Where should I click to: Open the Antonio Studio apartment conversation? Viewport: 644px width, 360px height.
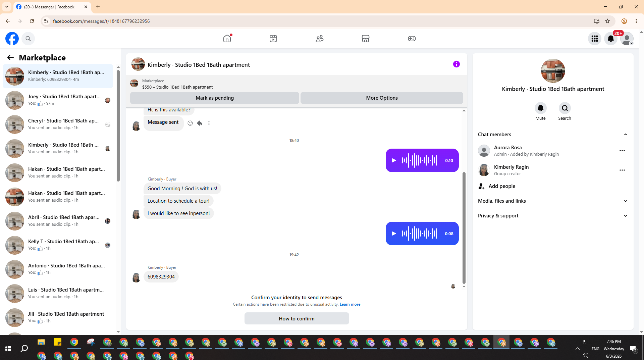(x=58, y=269)
